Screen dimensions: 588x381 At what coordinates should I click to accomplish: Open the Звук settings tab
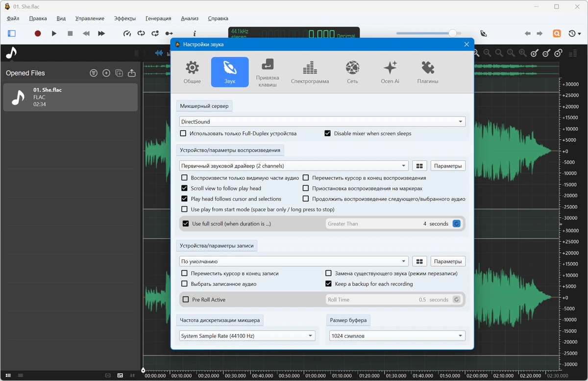click(x=230, y=73)
